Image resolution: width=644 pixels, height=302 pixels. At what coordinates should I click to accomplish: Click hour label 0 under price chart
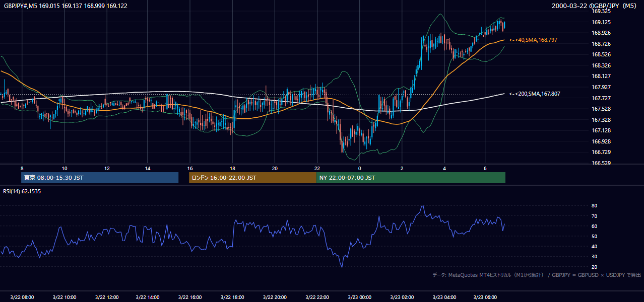point(360,168)
